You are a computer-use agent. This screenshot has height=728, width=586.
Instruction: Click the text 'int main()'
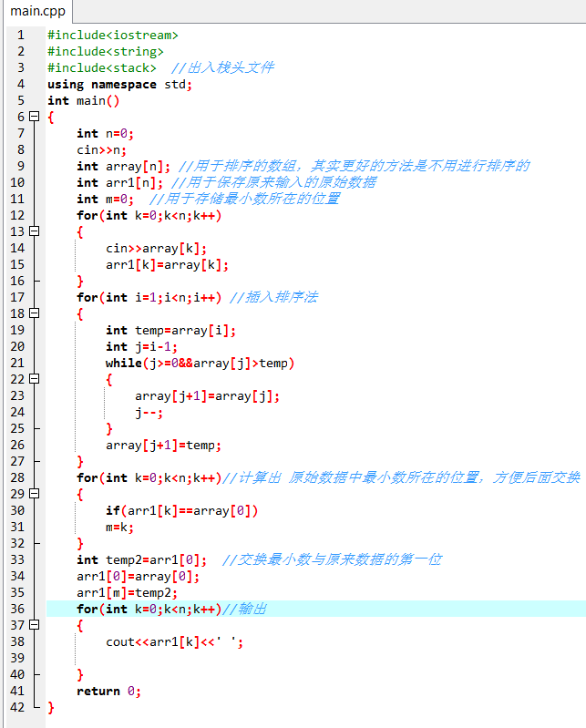click(x=84, y=101)
